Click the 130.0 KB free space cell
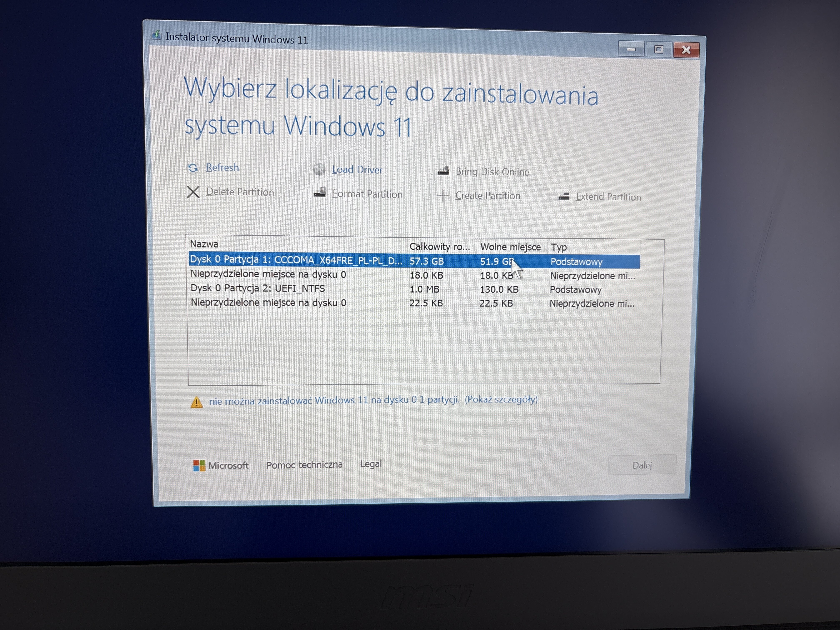 point(499,289)
